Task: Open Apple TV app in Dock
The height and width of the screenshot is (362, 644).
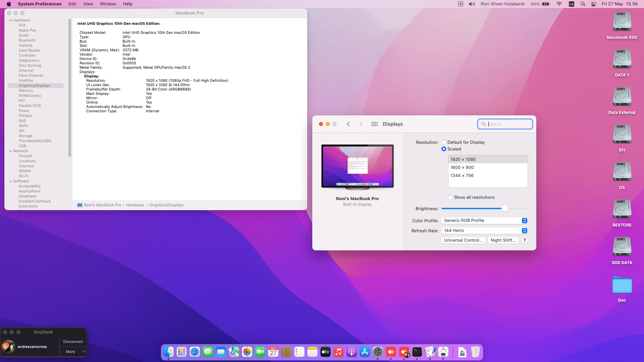Action: pyautogui.click(x=325, y=352)
